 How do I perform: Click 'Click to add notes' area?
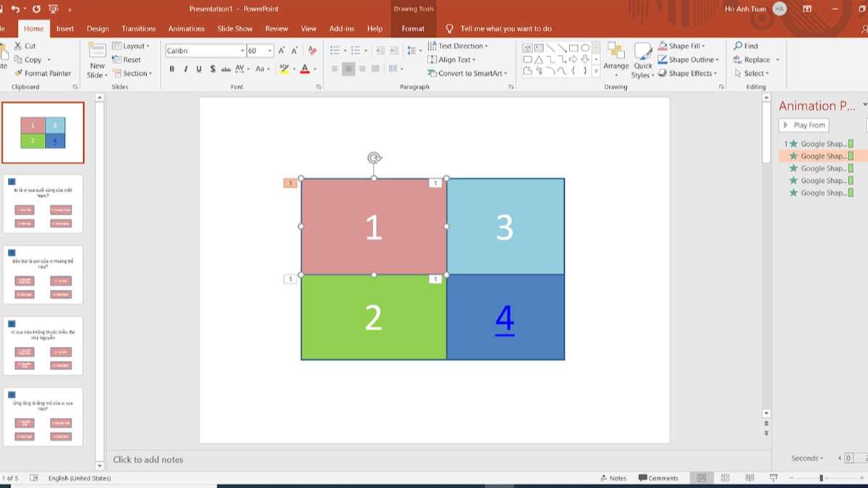pyautogui.click(x=148, y=459)
